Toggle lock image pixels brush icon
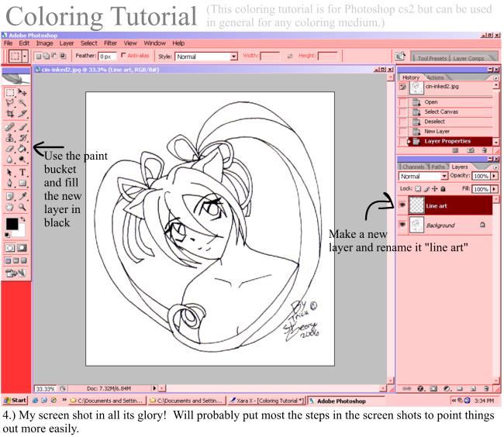The image size is (504, 437). tap(427, 189)
